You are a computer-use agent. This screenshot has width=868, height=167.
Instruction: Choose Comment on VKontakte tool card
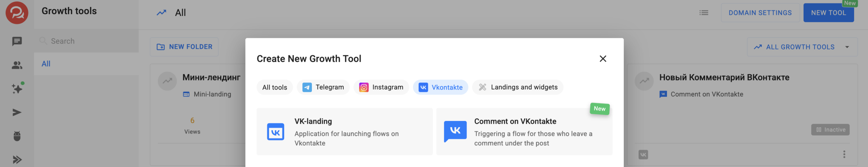524,132
